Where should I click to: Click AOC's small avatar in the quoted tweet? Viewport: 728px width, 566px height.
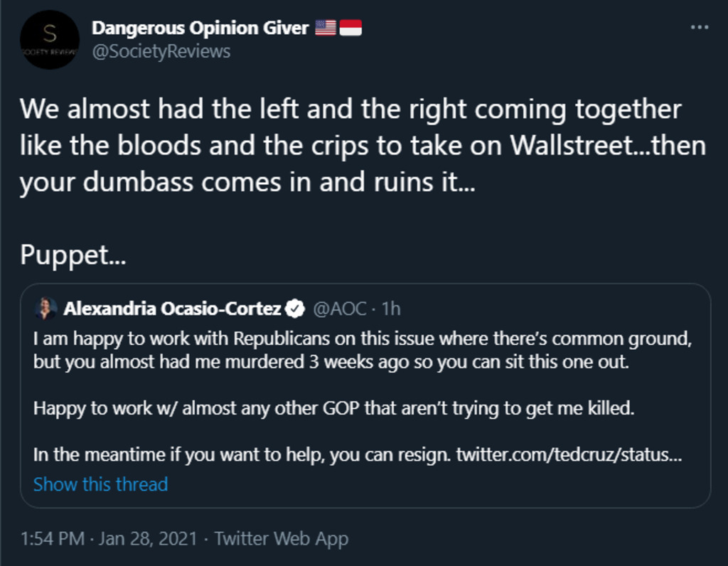[x=46, y=309]
